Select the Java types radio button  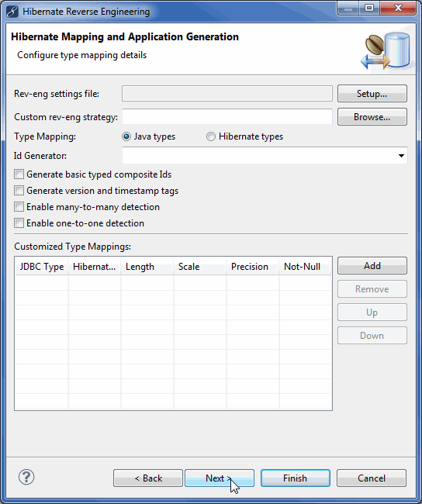click(x=126, y=136)
